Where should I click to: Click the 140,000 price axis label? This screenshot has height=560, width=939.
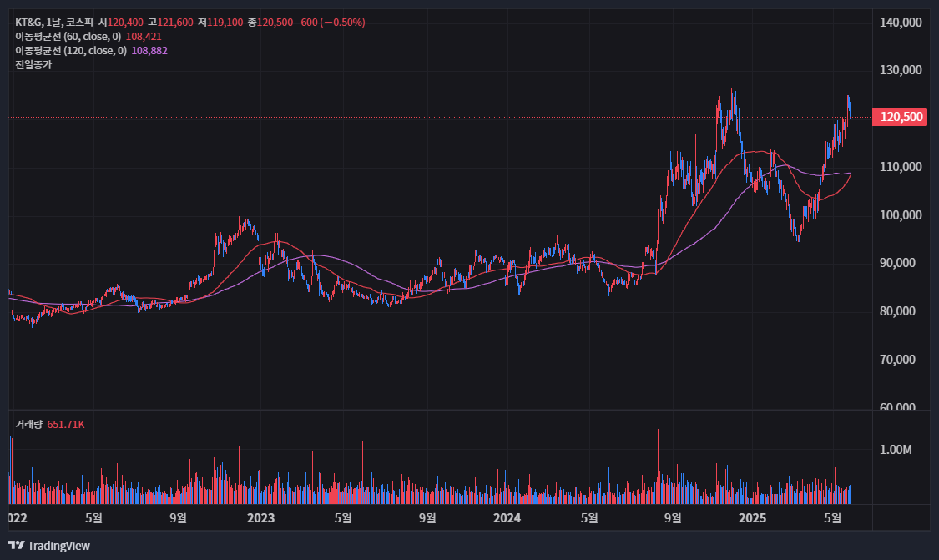click(901, 23)
